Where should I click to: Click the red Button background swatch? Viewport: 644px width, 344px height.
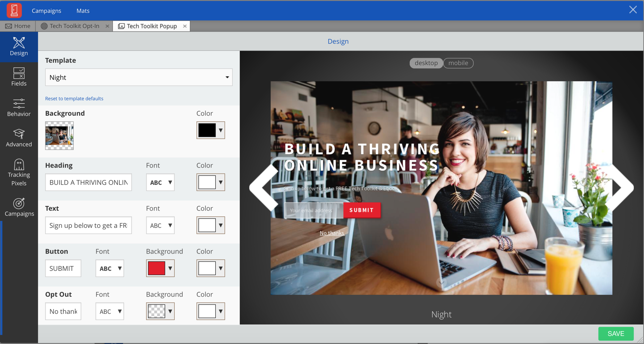pyautogui.click(x=157, y=268)
